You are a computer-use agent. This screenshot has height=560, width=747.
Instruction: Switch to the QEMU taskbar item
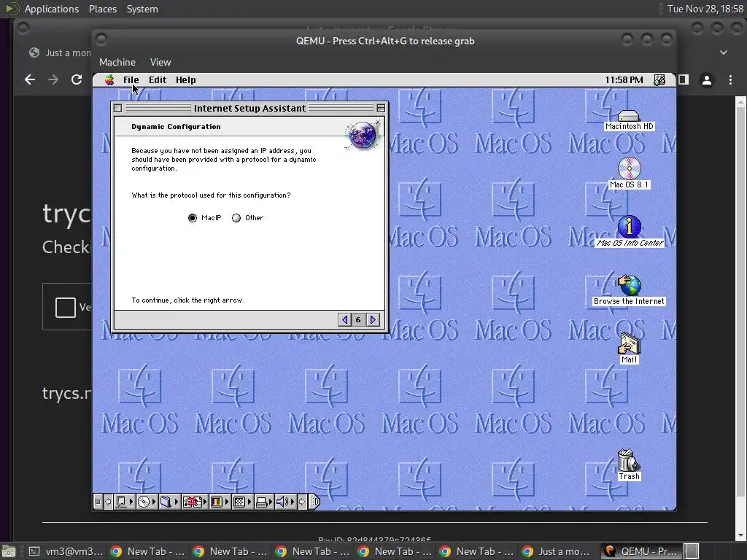tap(640, 551)
